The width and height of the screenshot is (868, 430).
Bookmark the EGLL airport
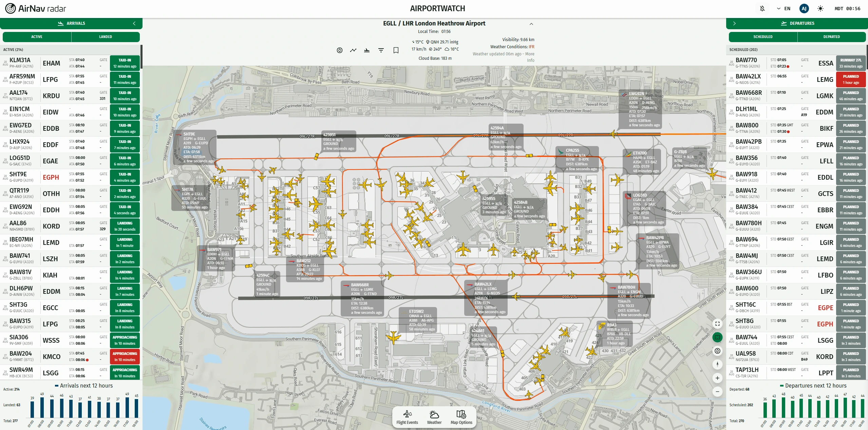coord(396,50)
